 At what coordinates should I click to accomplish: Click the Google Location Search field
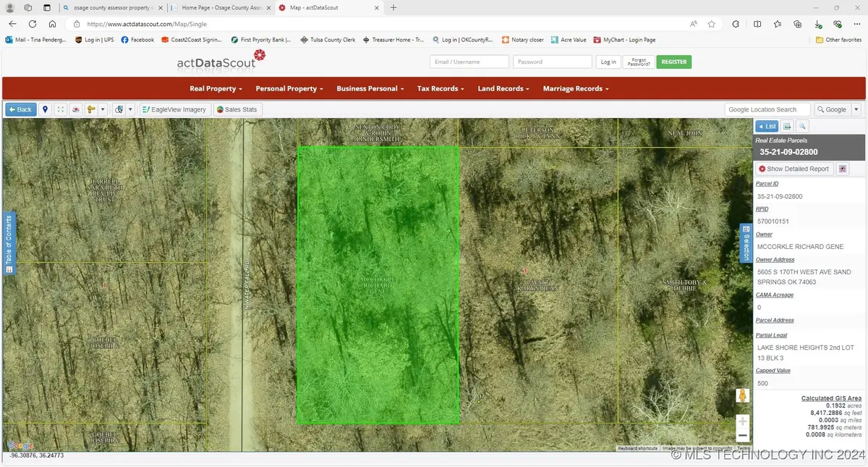click(x=767, y=109)
